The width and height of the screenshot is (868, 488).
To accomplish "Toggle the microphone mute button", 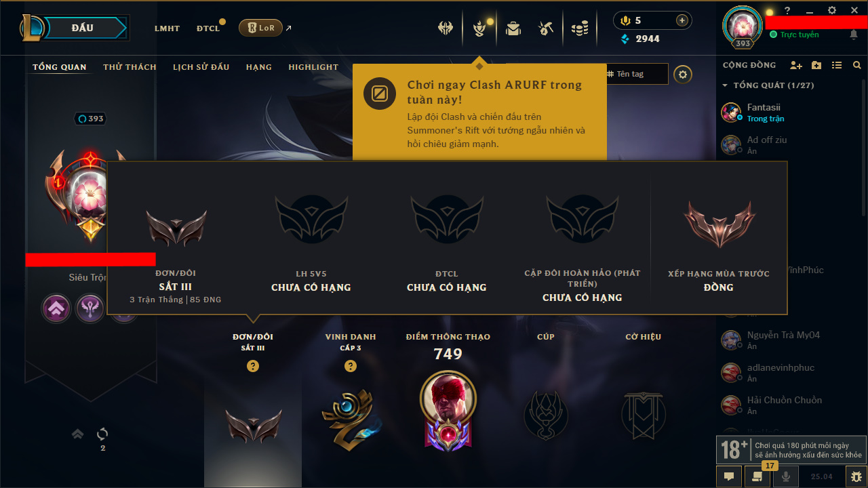I will [786, 476].
